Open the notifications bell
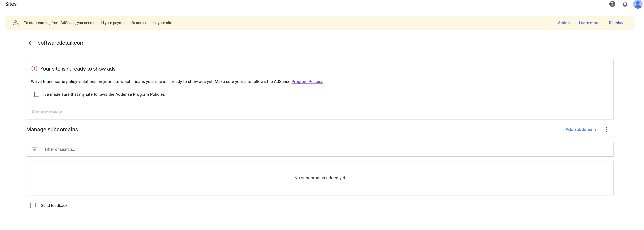 click(625, 4)
